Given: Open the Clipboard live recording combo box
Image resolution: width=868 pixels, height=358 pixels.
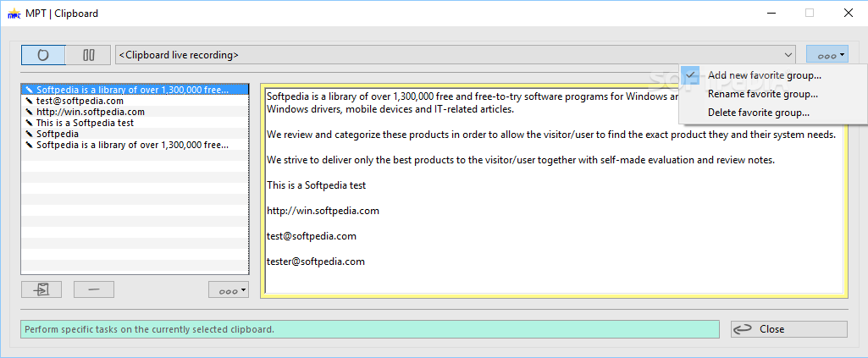Looking at the screenshot, I should click(x=456, y=55).
